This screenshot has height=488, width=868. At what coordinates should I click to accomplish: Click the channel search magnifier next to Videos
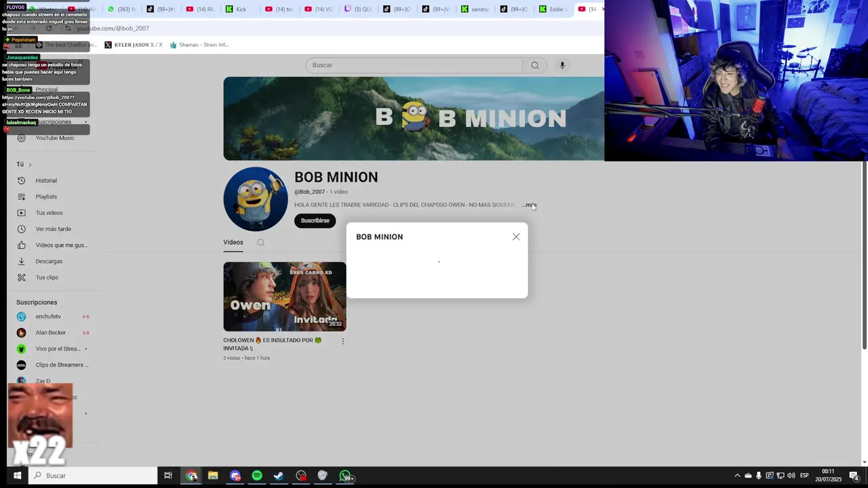click(260, 243)
